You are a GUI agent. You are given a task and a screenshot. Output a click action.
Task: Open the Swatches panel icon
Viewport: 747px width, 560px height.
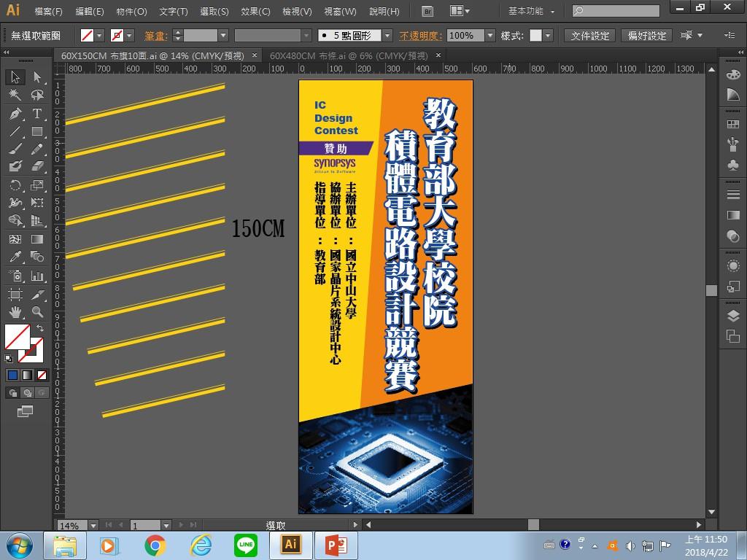(x=733, y=125)
